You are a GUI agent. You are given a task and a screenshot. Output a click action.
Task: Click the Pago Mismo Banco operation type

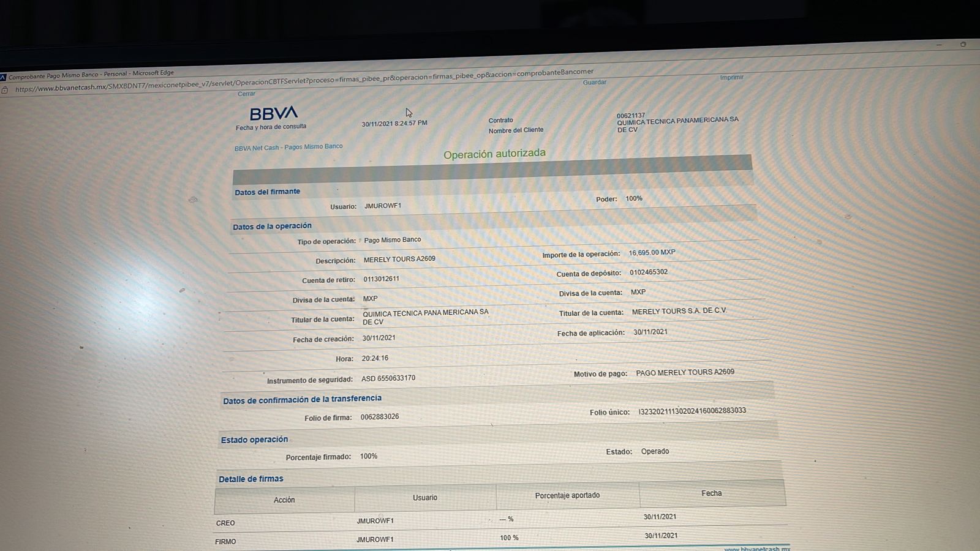tap(393, 240)
